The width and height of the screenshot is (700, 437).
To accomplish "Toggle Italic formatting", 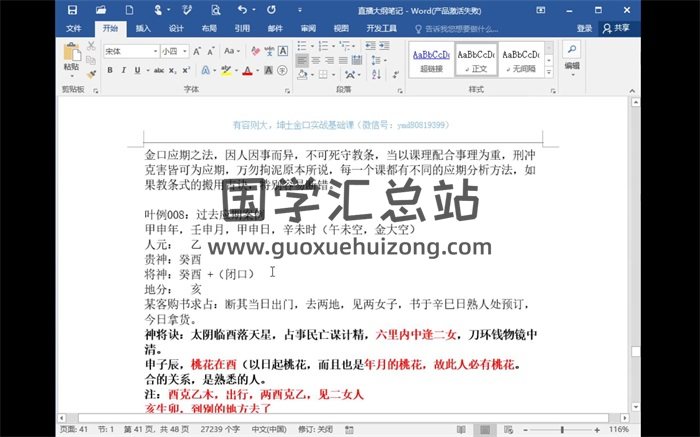I will (124, 70).
